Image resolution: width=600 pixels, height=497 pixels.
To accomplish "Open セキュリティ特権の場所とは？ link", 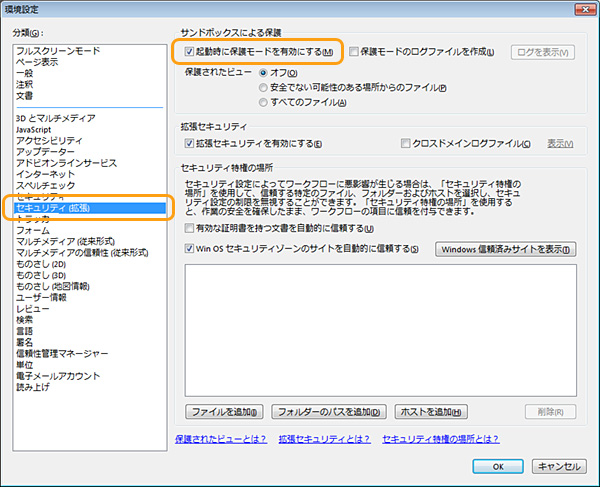I will pyautogui.click(x=440, y=438).
